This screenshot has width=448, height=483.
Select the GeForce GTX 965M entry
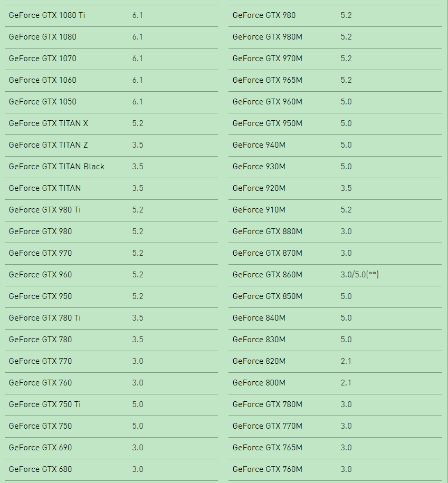(268, 80)
